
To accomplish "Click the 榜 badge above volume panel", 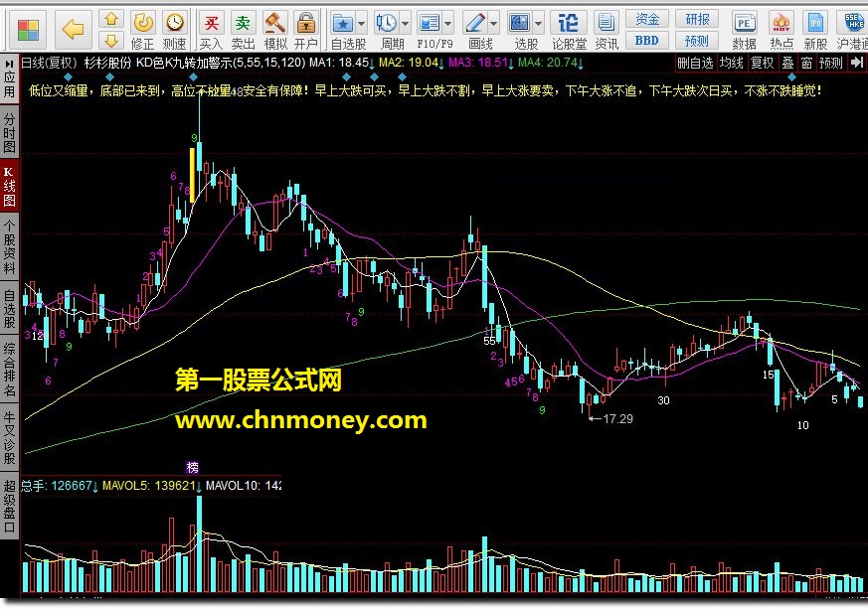I will (192, 467).
